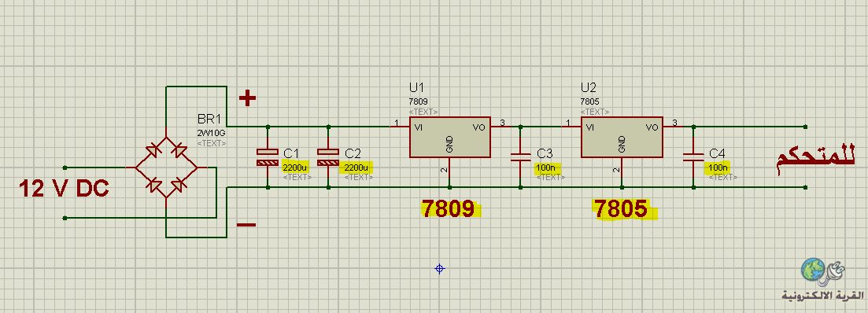Screen dimensions: 868x313
Task: Click the C1 2200u value label
Action: pos(295,168)
